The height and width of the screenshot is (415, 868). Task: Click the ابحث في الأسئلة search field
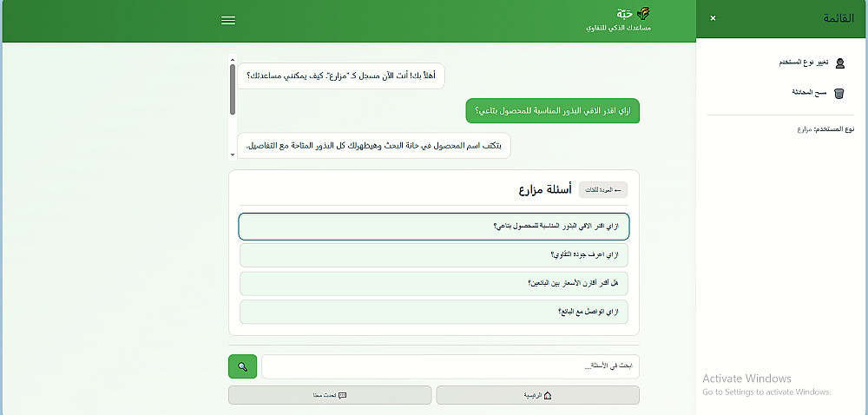450,366
